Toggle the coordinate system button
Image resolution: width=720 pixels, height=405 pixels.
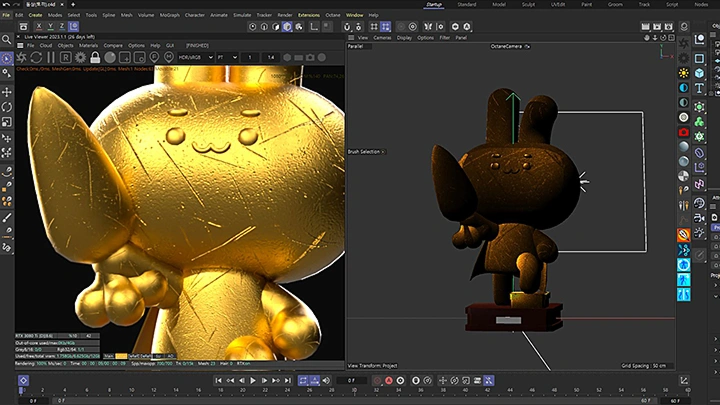click(73, 27)
